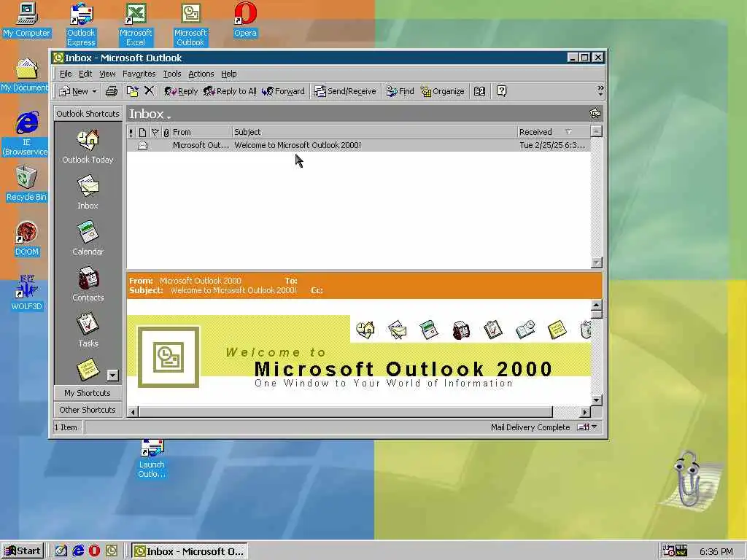Image resolution: width=747 pixels, height=560 pixels.
Task: Click the Inbox - Microsoft Outlook taskbar button
Action: coord(189,551)
